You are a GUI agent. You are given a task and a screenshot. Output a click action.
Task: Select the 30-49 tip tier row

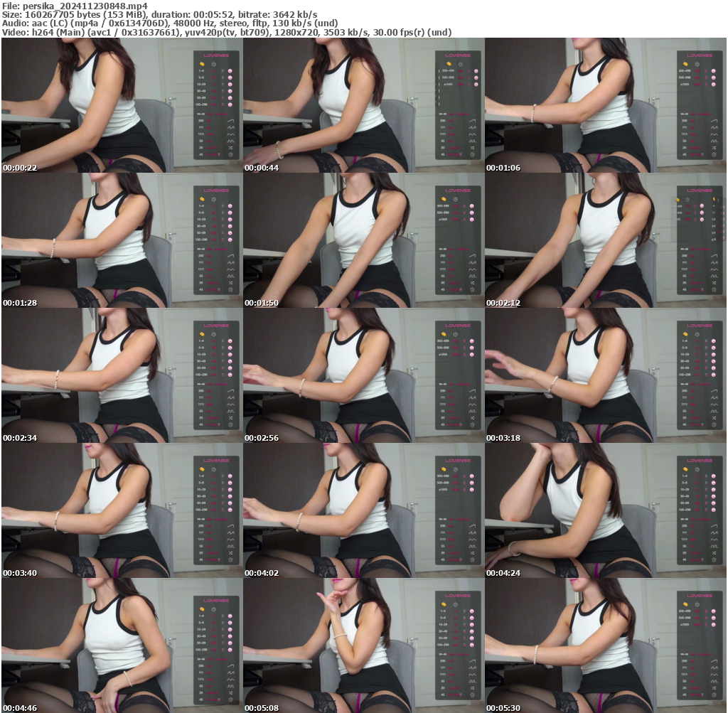[202, 91]
